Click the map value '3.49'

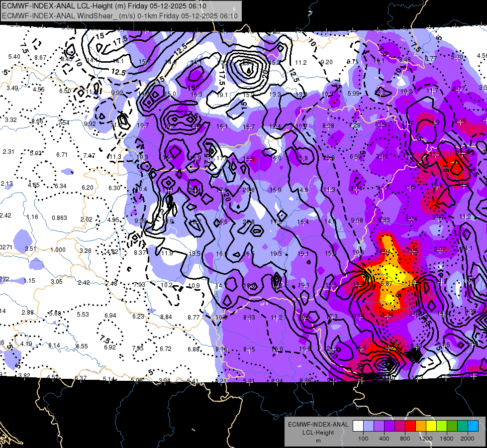coord(12,88)
